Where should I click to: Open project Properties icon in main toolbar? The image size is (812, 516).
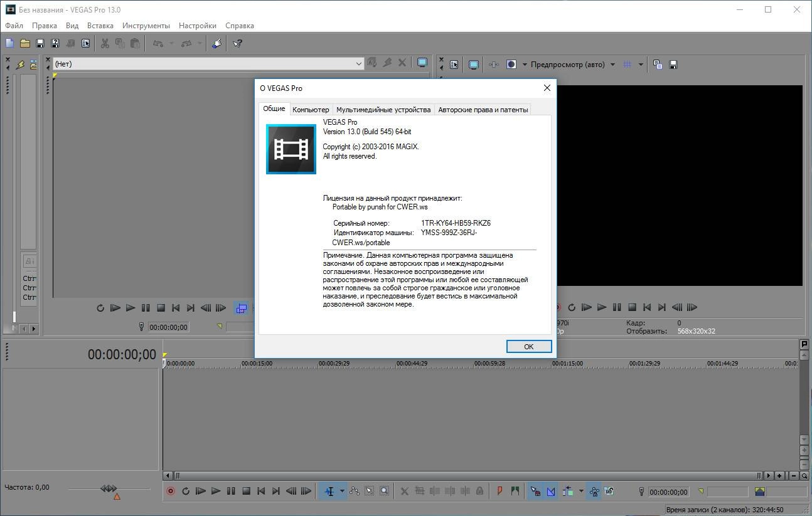[85, 43]
